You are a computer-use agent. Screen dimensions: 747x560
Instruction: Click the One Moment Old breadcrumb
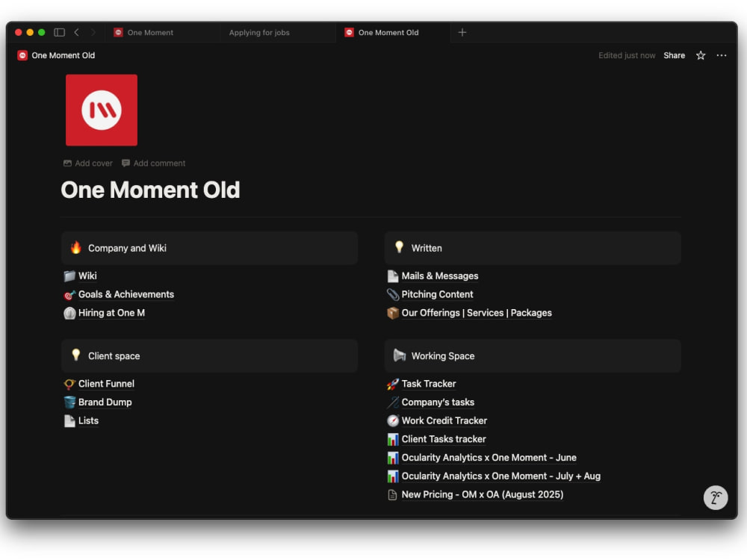tap(56, 55)
